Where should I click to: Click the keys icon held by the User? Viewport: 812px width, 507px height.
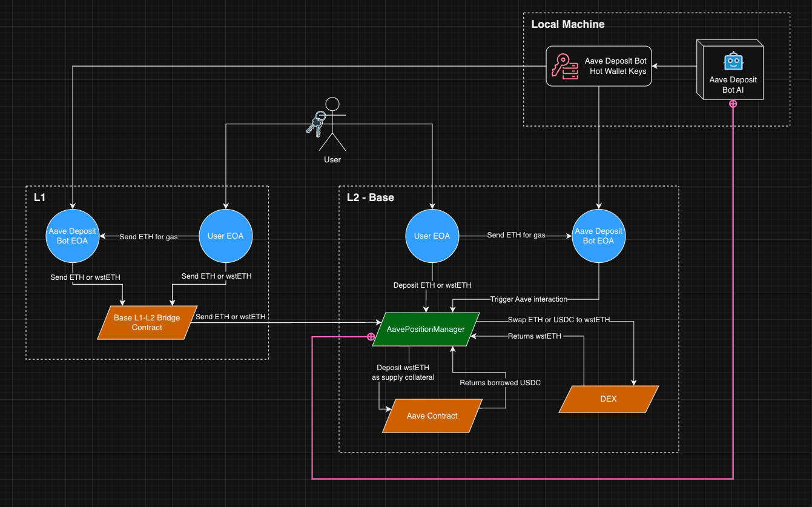[316, 123]
